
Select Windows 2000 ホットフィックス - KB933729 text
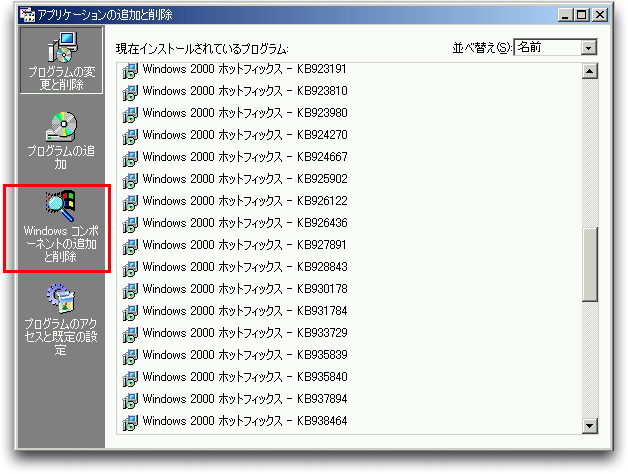coord(245,333)
